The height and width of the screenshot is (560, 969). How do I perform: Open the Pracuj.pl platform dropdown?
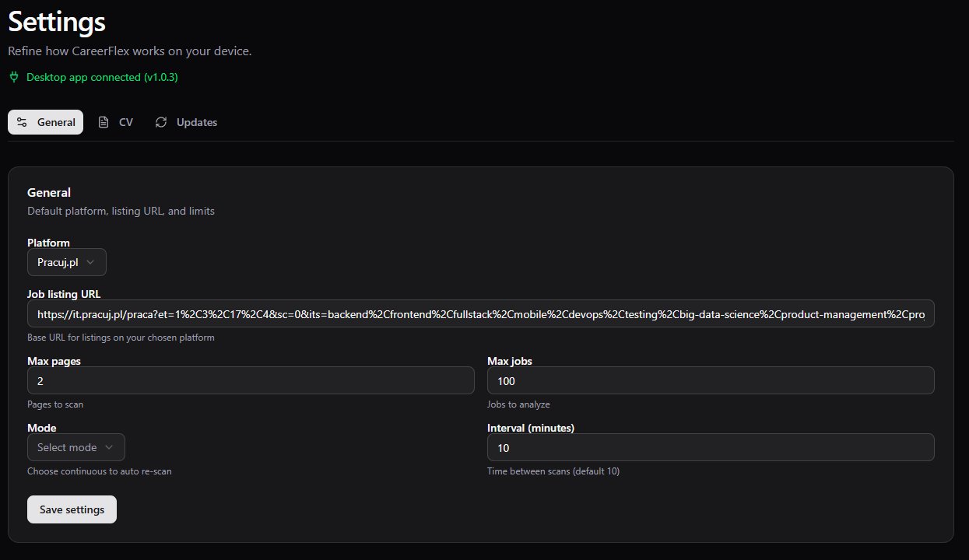click(x=67, y=262)
